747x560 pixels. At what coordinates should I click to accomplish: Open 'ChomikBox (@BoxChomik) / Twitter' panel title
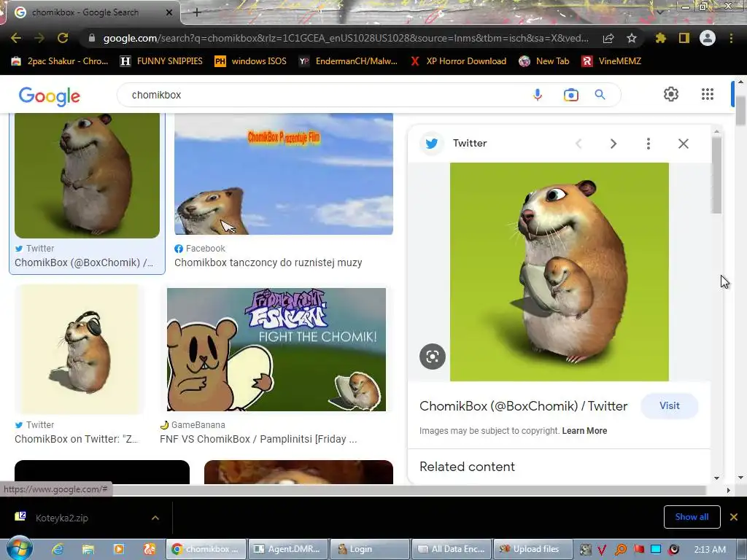(x=523, y=405)
